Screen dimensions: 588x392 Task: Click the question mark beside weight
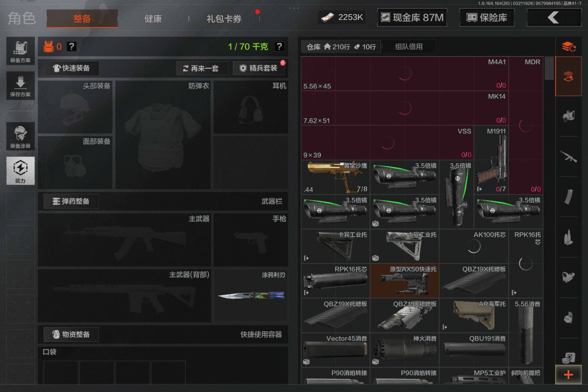279,47
